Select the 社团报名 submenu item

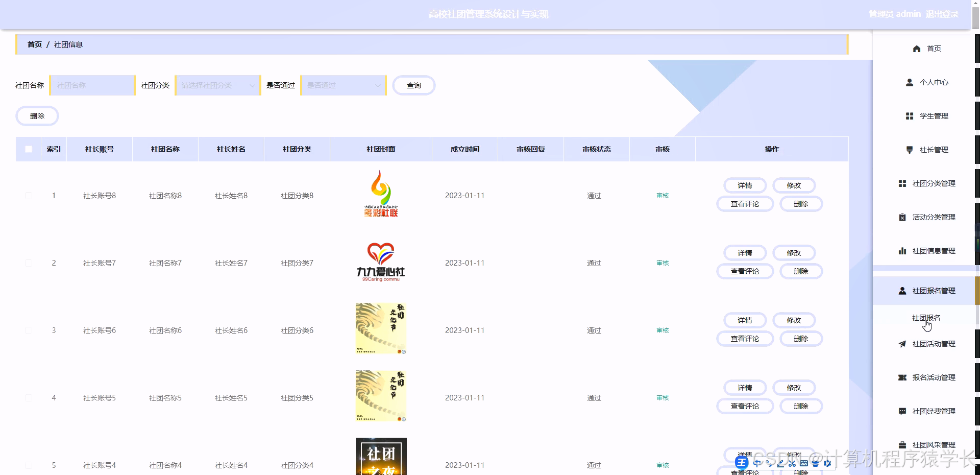[926, 318]
